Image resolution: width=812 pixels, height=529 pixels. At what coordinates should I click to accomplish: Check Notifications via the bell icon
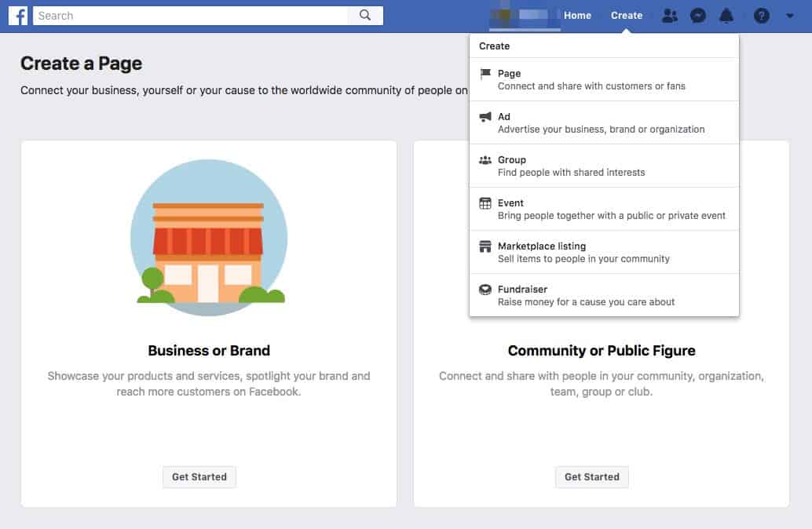(726, 15)
